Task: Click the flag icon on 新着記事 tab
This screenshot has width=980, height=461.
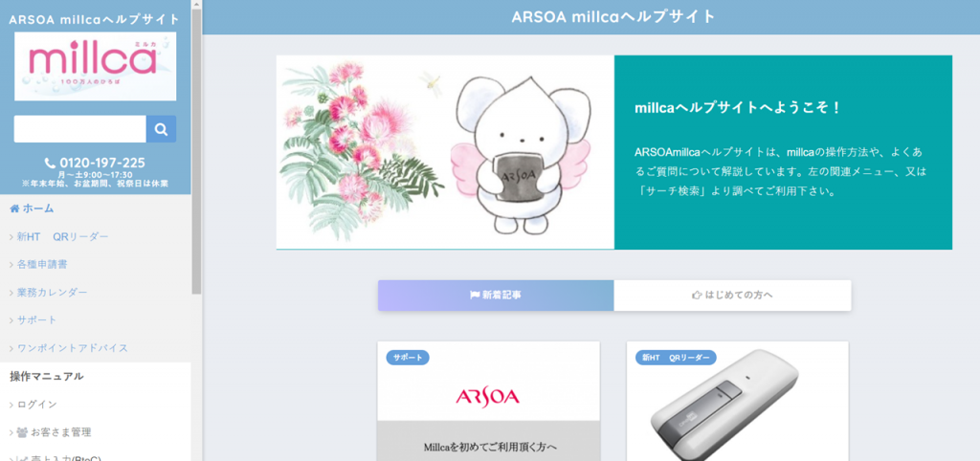Action: (475, 295)
